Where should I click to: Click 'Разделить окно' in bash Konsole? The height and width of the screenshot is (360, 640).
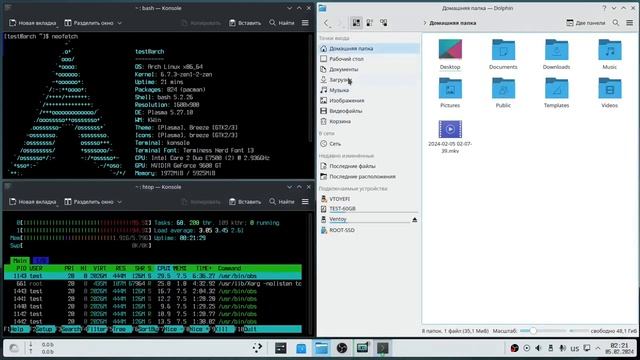coord(89,23)
